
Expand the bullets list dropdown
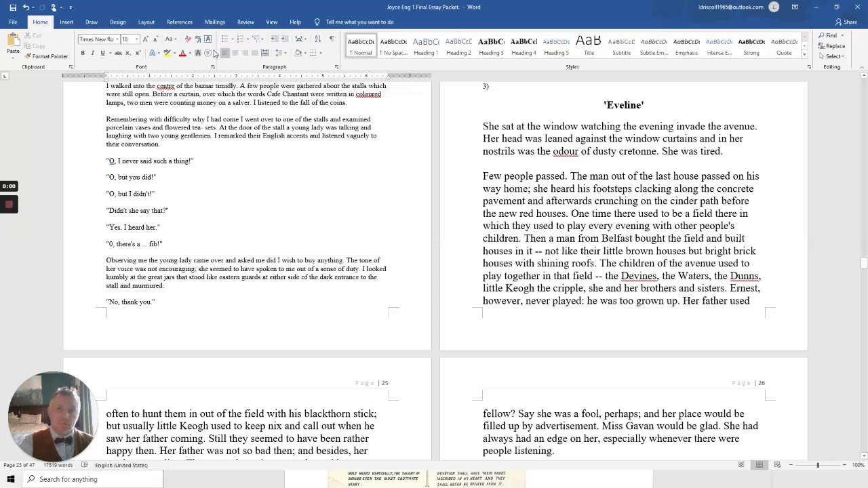232,39
